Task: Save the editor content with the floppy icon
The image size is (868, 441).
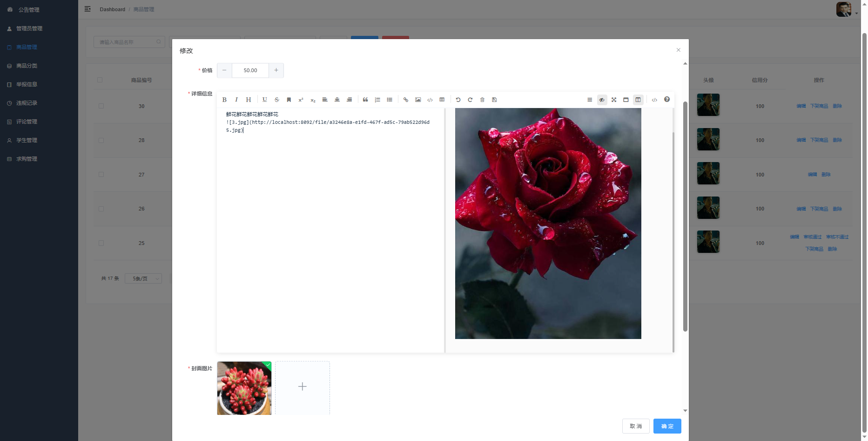Action: click(x=494, y=100)
